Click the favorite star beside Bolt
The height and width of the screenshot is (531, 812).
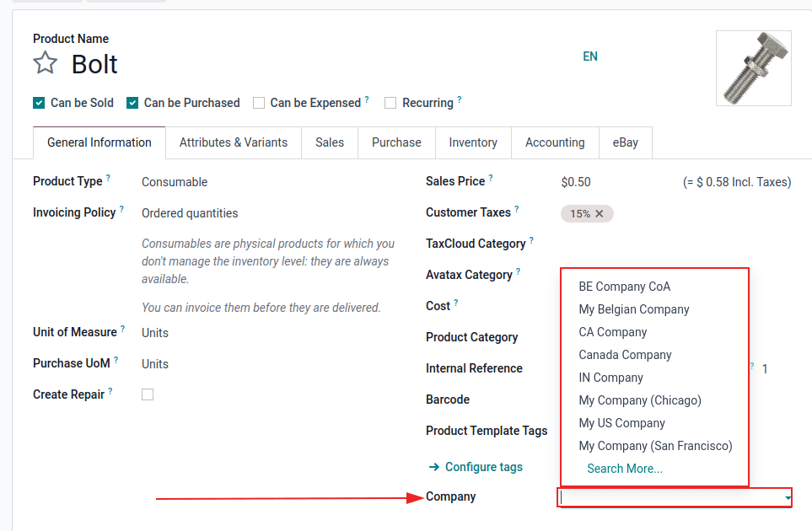pyautogui.click(x=46, y=63)
